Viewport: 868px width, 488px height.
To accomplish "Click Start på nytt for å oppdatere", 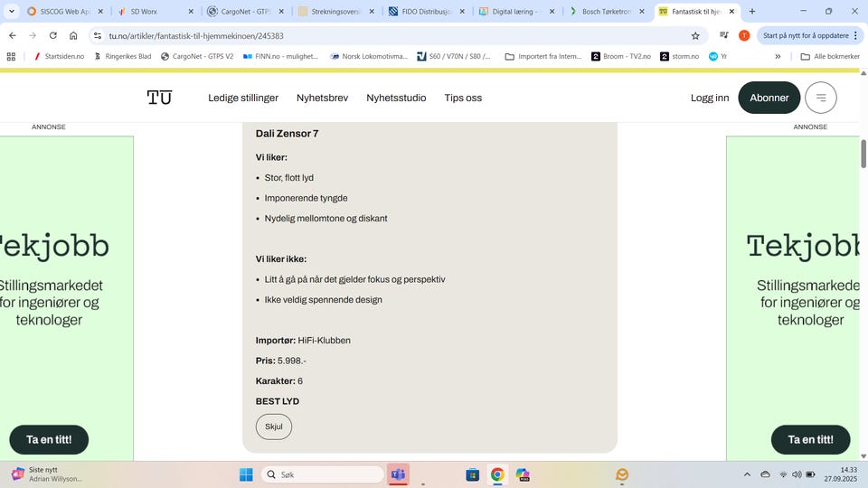I will pyautogui.click(x=809, y=35).
